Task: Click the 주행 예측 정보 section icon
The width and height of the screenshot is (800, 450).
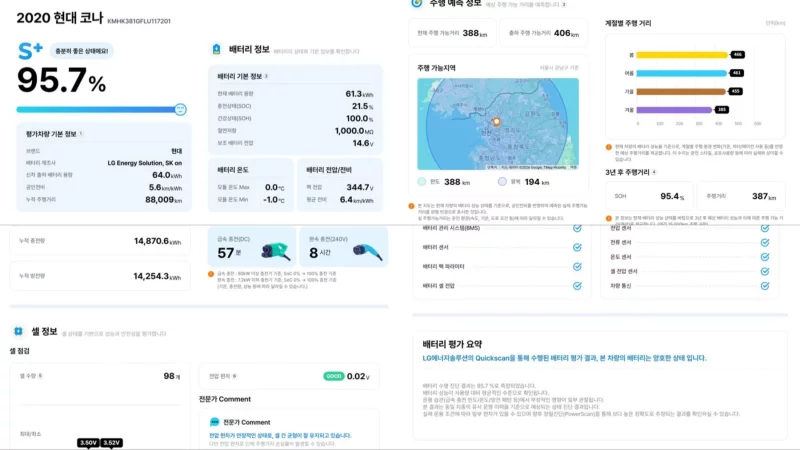Action: coord(417,4)
